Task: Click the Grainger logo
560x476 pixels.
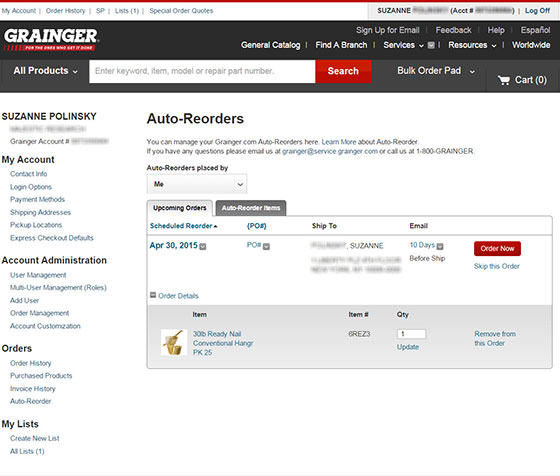Action: (x=51, y=39)
